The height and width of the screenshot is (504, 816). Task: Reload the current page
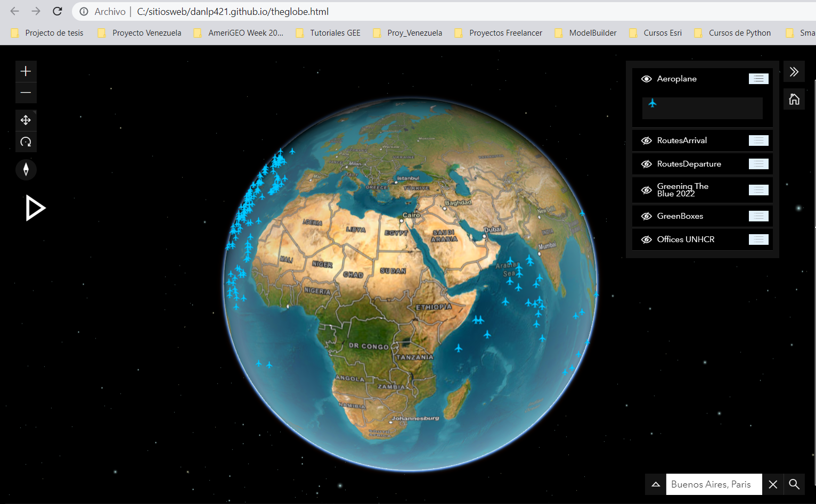(x=58, y=11)
